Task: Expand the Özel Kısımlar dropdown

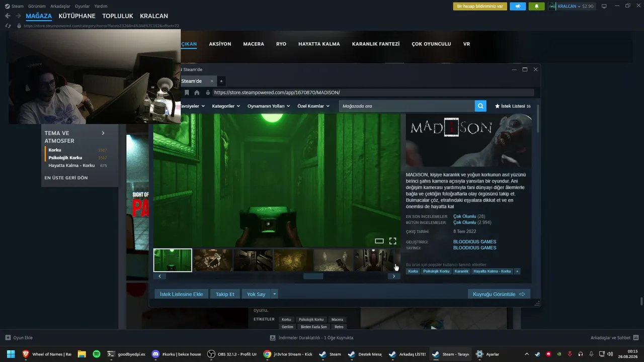Action: [313, 106]
